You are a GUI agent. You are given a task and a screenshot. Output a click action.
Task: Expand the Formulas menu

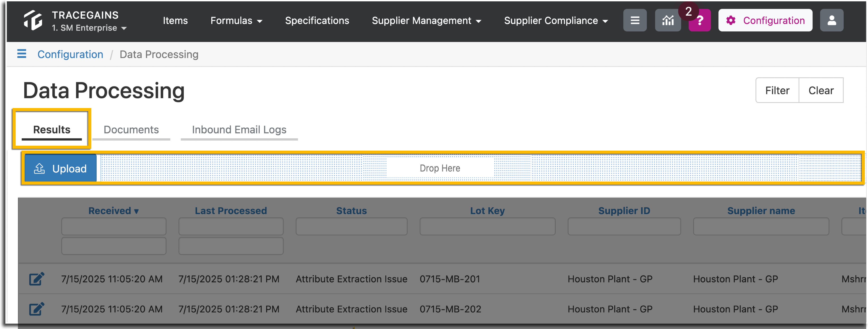tap(237, 21)
